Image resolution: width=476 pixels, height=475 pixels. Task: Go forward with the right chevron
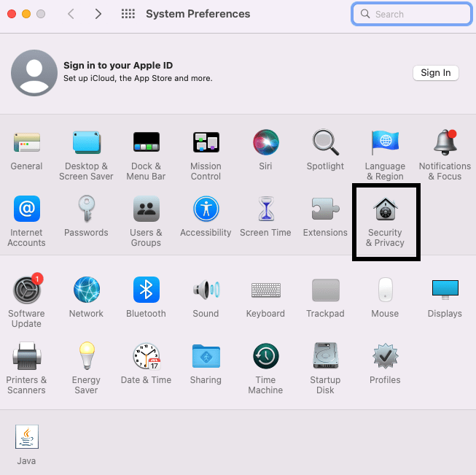point(98,14)
